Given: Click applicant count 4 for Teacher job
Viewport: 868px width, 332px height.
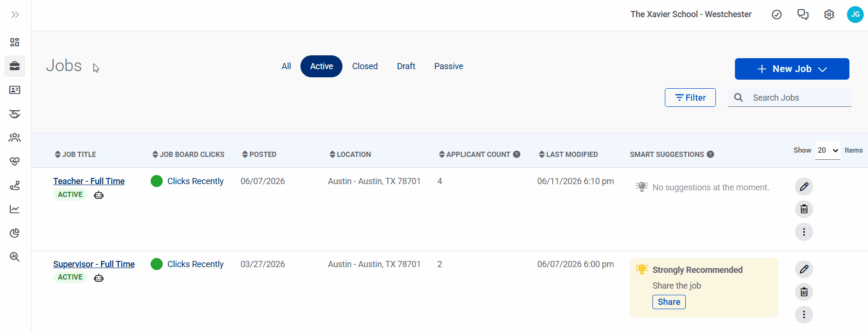Looking at the screenshot, I should [x=440, y=181].
